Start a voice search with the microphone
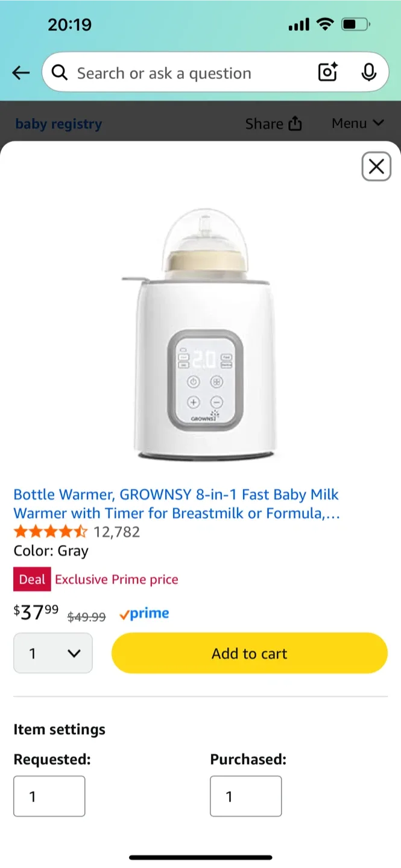The height and width of the screenshot is (868, 401). tap(368, 72)
